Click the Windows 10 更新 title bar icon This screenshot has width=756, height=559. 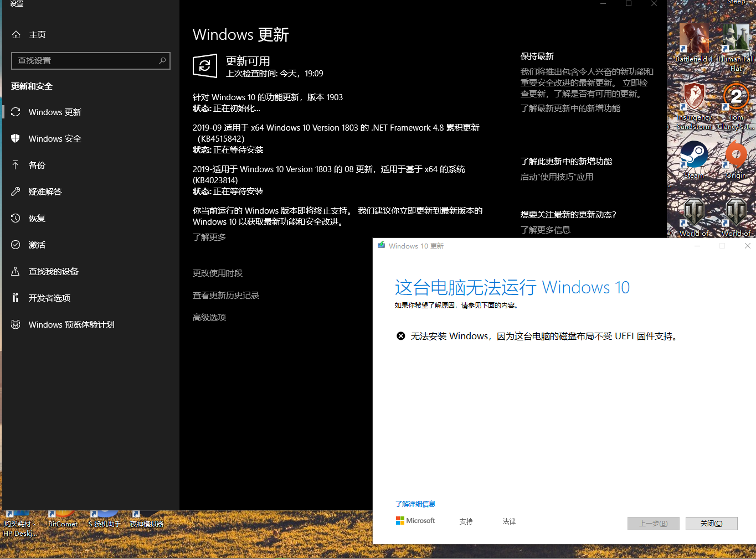coord(382,245)
